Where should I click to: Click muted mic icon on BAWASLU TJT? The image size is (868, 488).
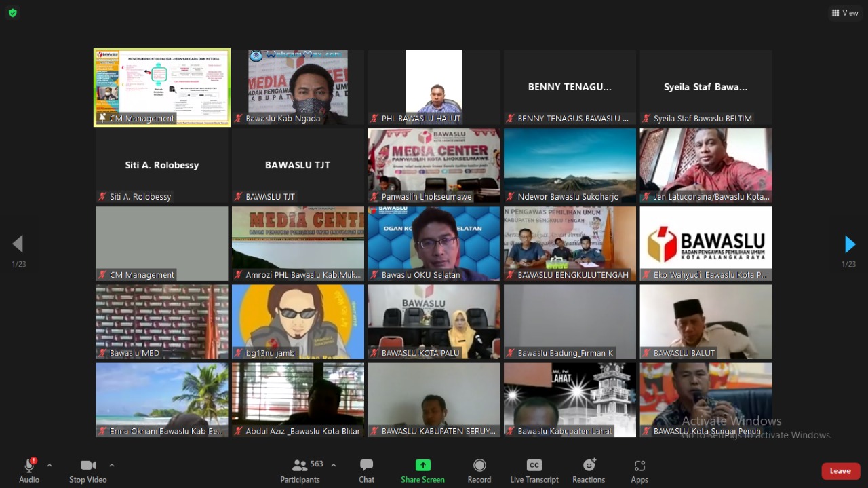[x=239, y=197]
